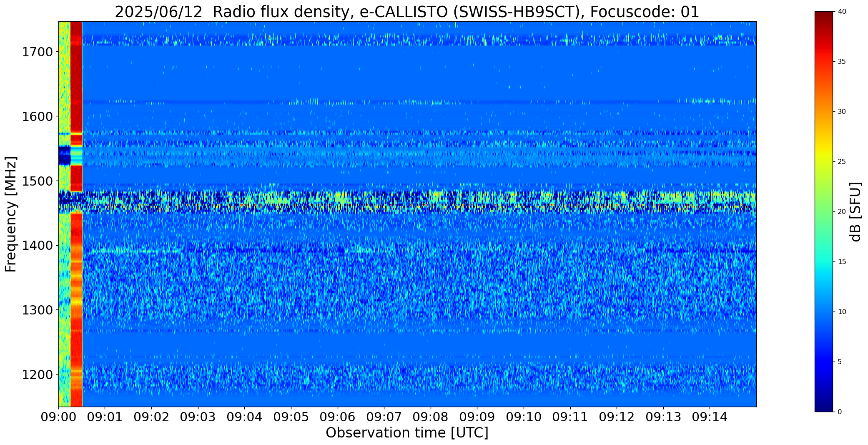Click the 09:09 time tick label

point(477,417)
